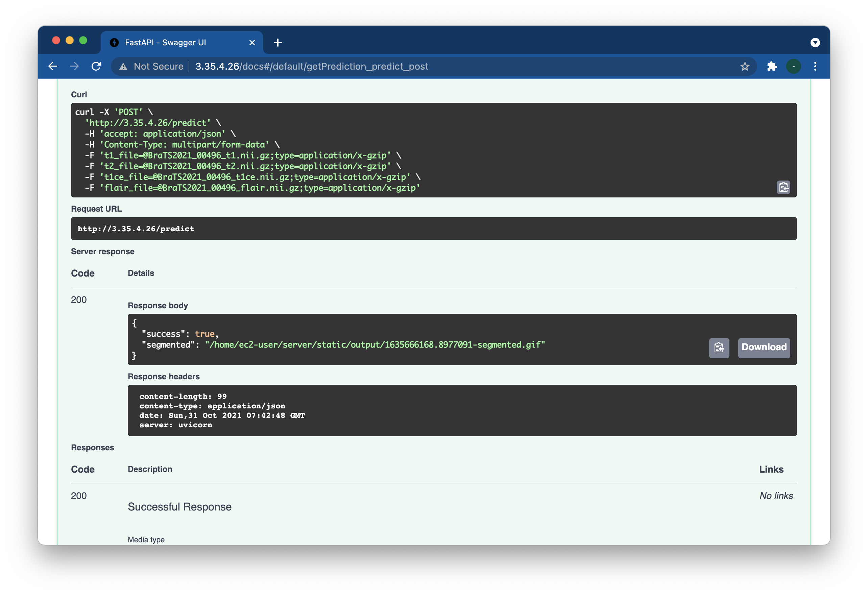Download the response body
Viewport: 868px width, 595px height.
pos(764,348)
